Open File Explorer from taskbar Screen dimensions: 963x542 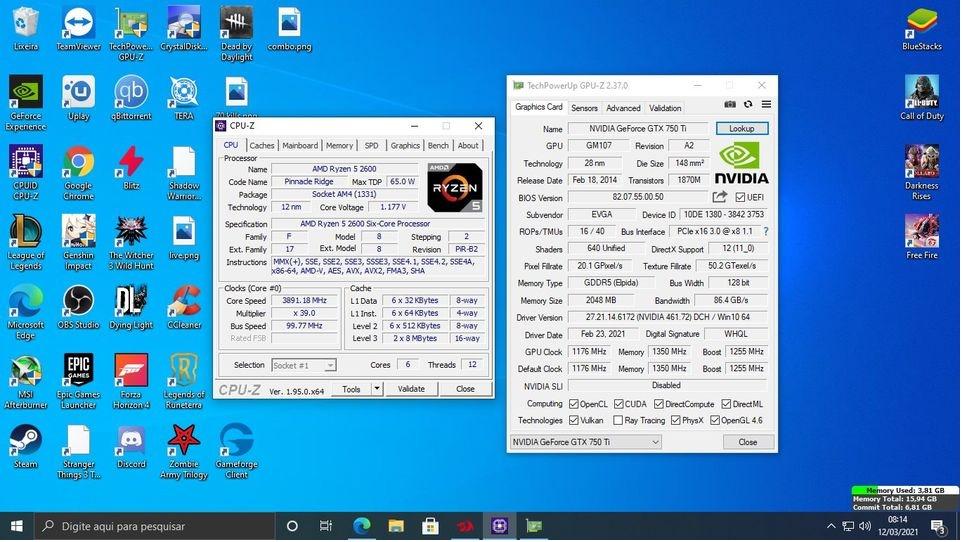396,526
